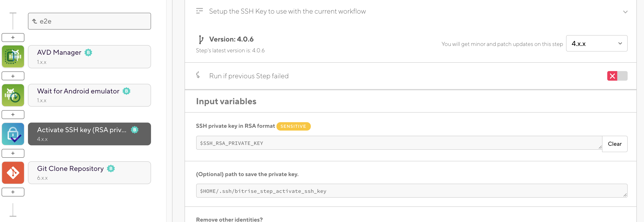Click the private key save path field
The height and width of the screenshot is (222, 644).
(411, 191)
